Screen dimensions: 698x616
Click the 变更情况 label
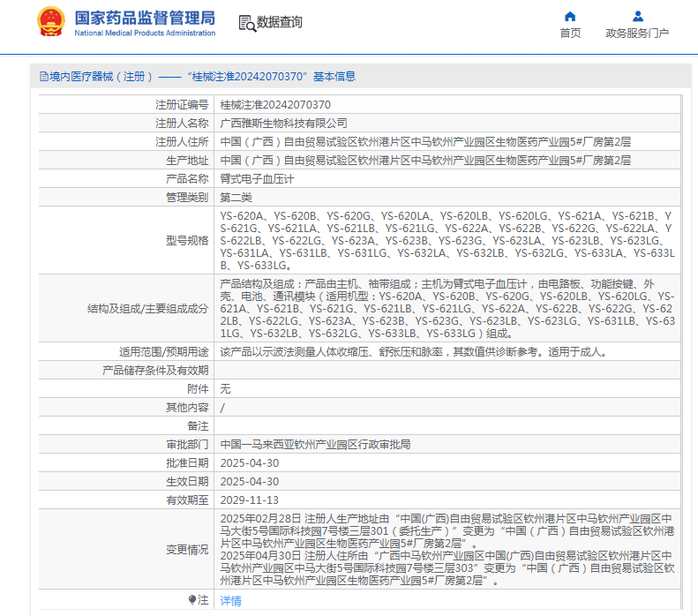click(x=187, y=550)
